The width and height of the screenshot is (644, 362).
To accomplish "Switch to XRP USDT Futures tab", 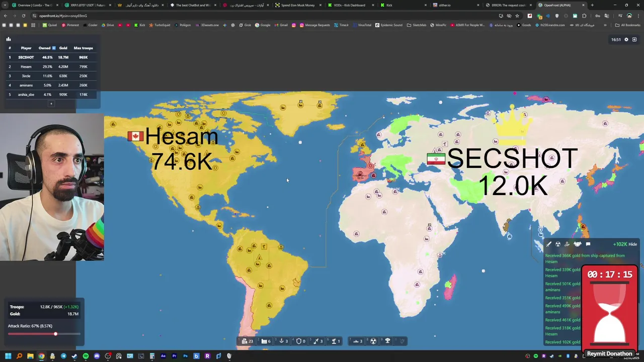I will coord(88,5).
